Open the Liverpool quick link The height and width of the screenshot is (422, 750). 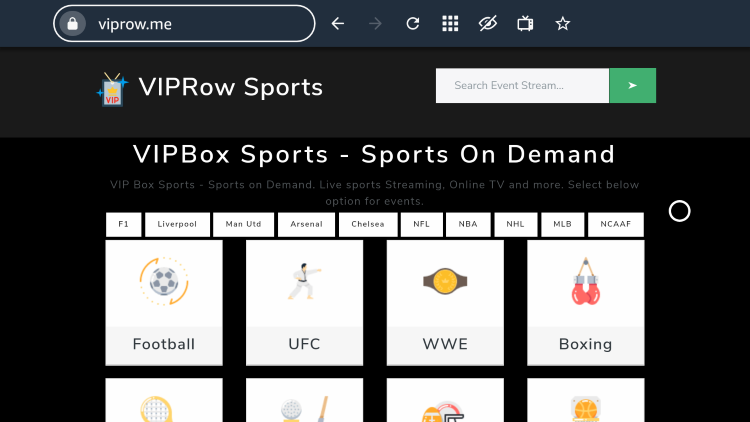177,225
